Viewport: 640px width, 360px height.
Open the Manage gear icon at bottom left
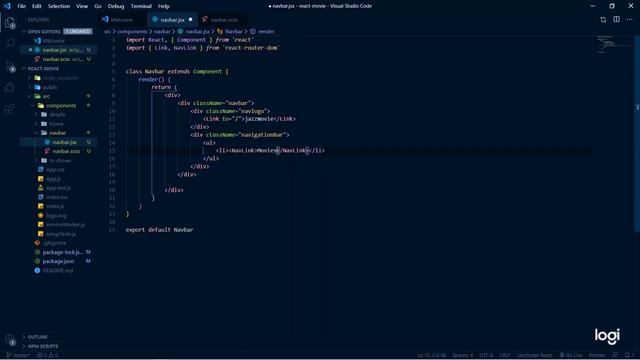[x=10, y=340]
